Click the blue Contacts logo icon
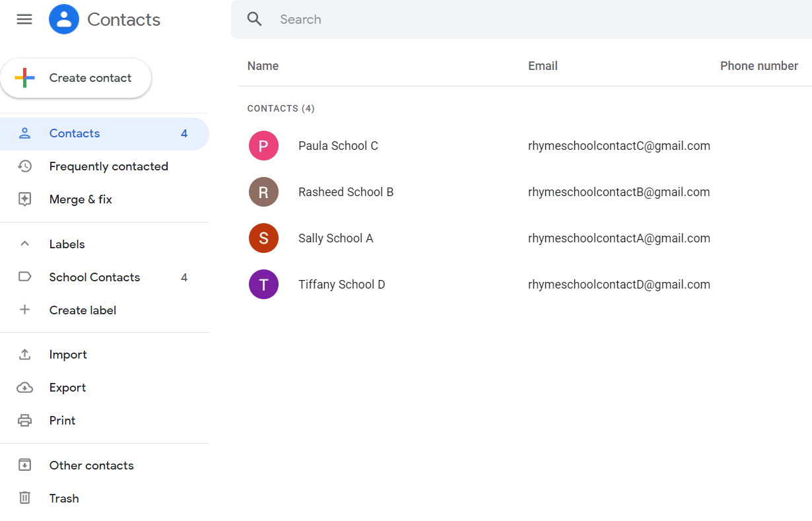Image resolution: width=812 pixels, height=521 pixels. [x=64, y=19]
